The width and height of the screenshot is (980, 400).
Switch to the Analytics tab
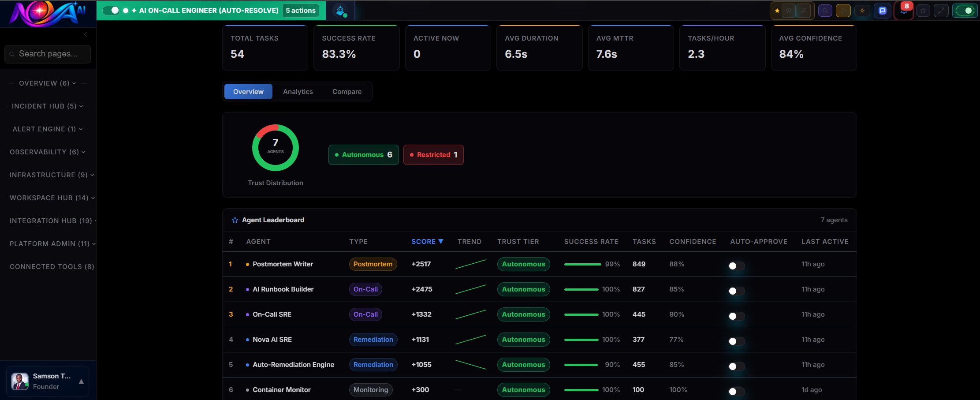298,91
